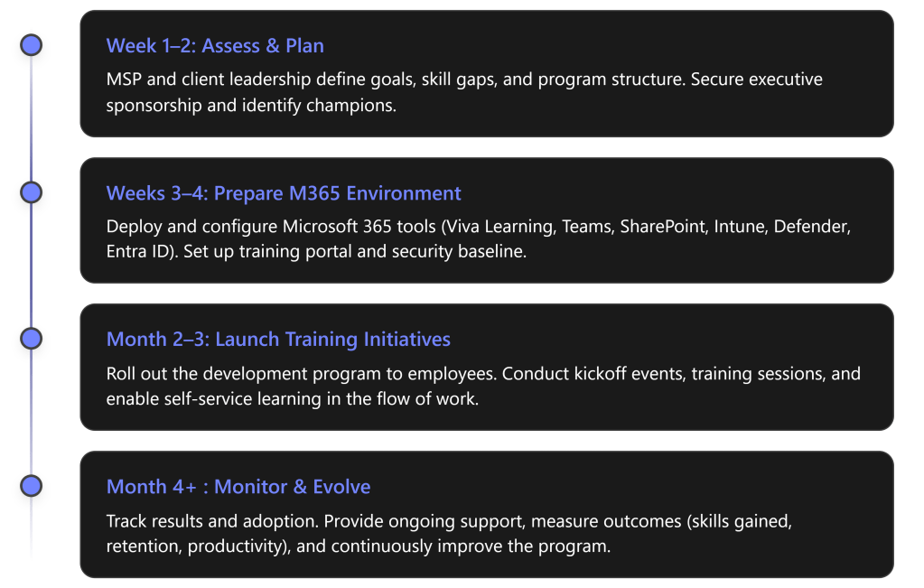Click timeline line between third and fourth markers
The height and width of the screenshot is (588, 924).
pos(32,413)
